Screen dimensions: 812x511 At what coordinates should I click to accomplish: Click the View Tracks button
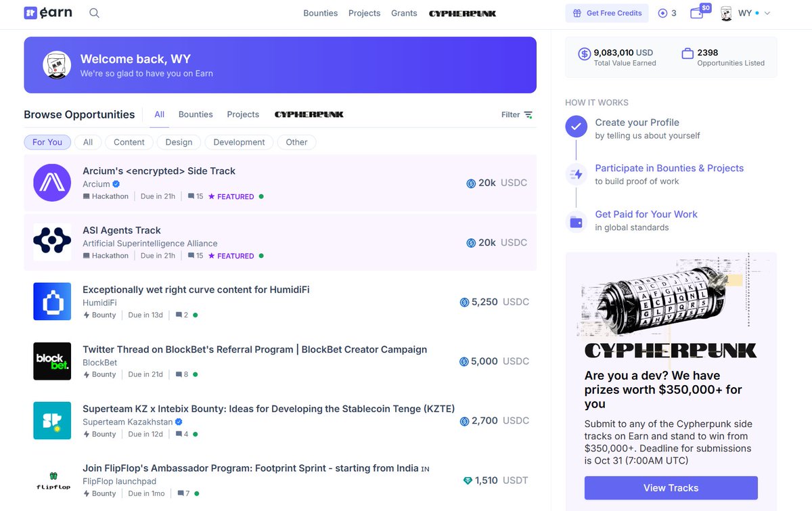point(671,488)
